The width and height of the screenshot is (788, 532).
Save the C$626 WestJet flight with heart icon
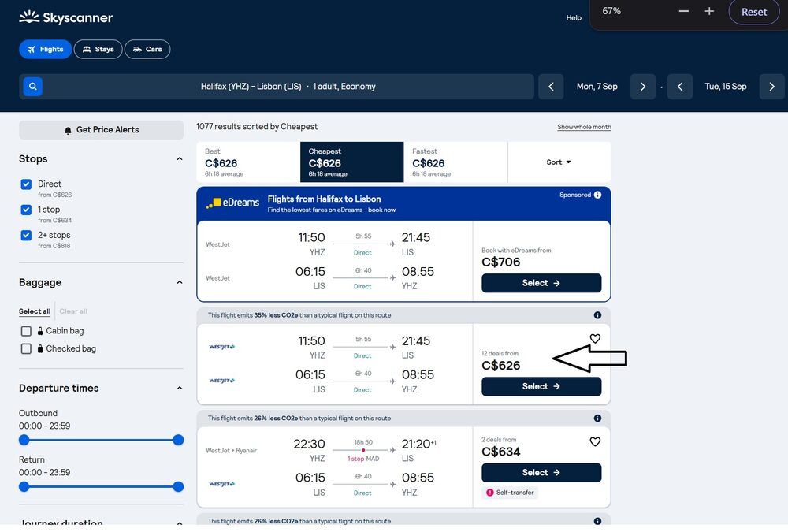click(x=595, y=338)
